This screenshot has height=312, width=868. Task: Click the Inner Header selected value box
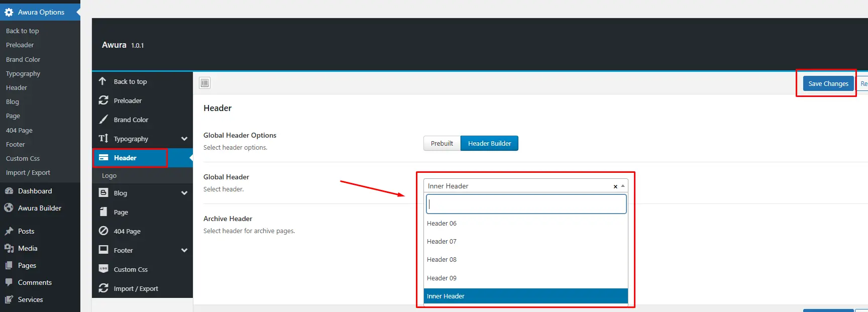pos(526,186)
